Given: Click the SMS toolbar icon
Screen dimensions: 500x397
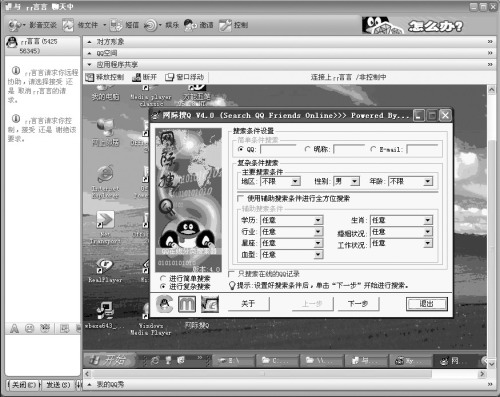Looking at the screenshot, I should pyautogui.click(x=116, y=25).
